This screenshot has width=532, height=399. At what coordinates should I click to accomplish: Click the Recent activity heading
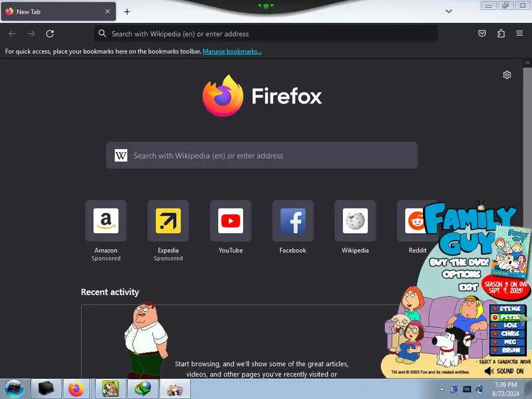(110, 292)
